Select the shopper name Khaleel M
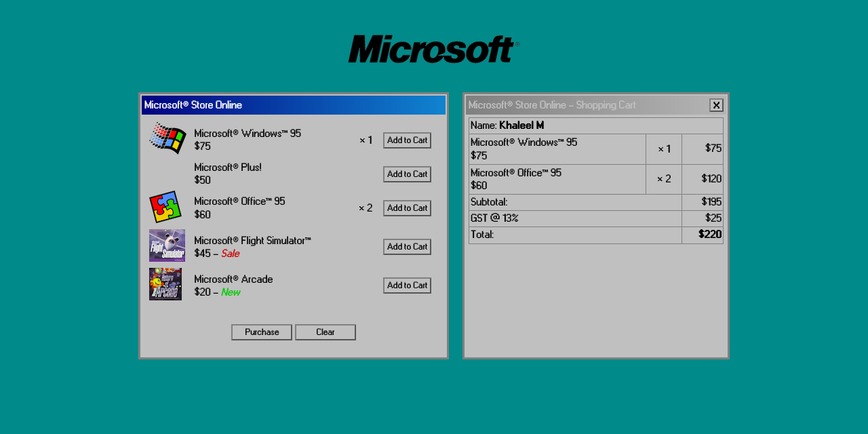The width and height of the screenshot is (868, 434). (x=522, y=125)
